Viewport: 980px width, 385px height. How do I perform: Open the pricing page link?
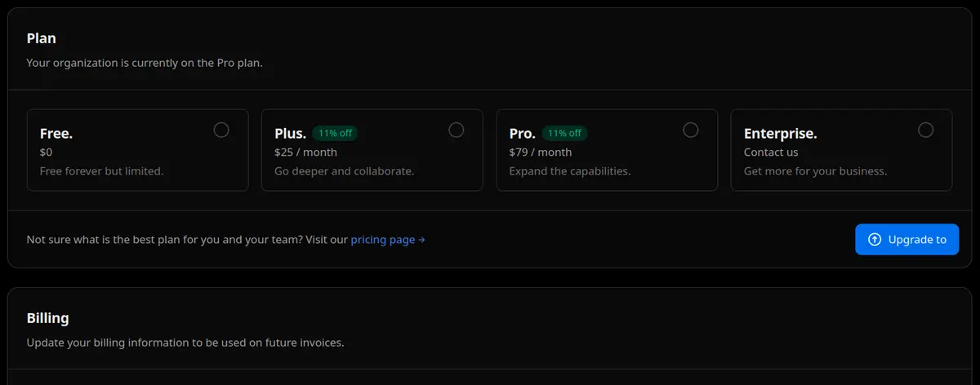(x=387, y=240)
